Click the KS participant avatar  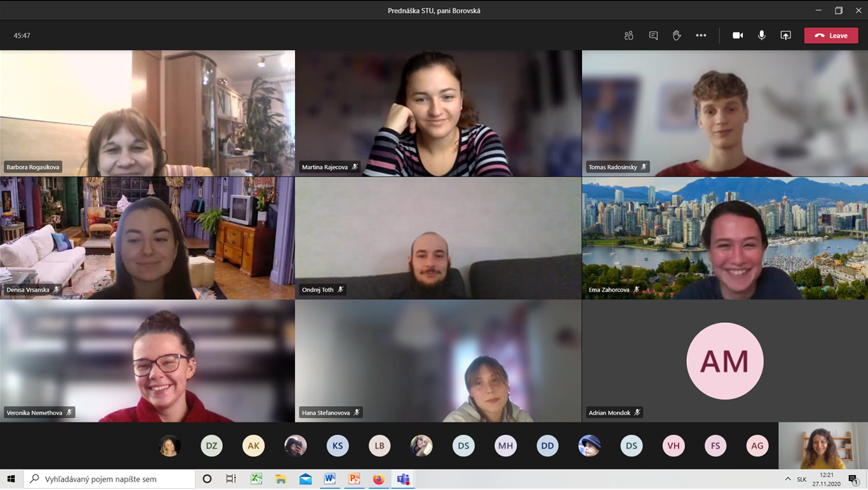(x=337, y=446)
